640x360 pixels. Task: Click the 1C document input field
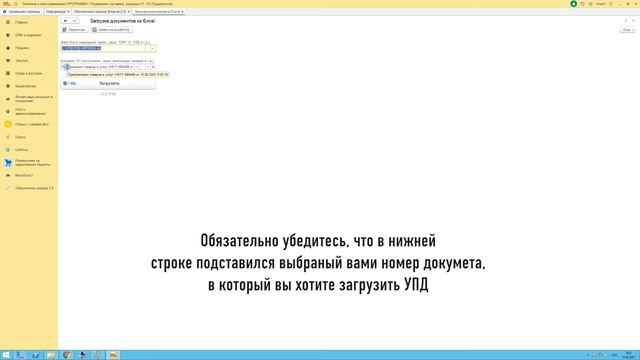click(x=98, y=67)
